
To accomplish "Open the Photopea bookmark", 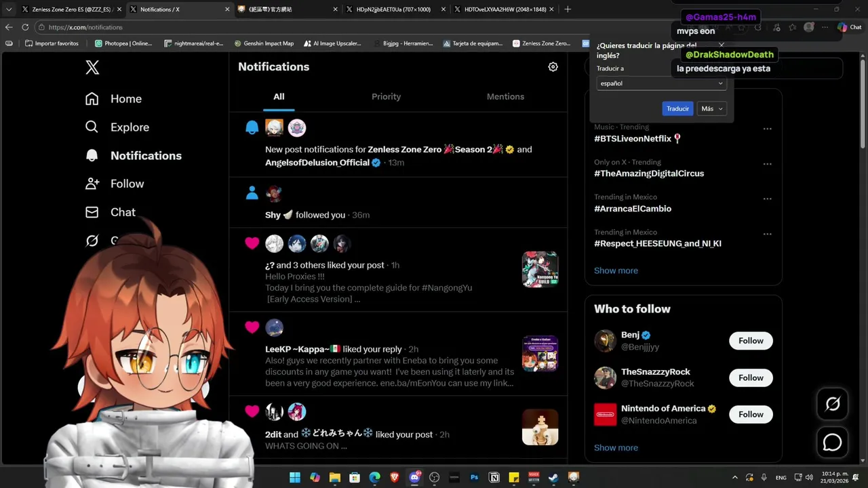I will click(123, 43).
